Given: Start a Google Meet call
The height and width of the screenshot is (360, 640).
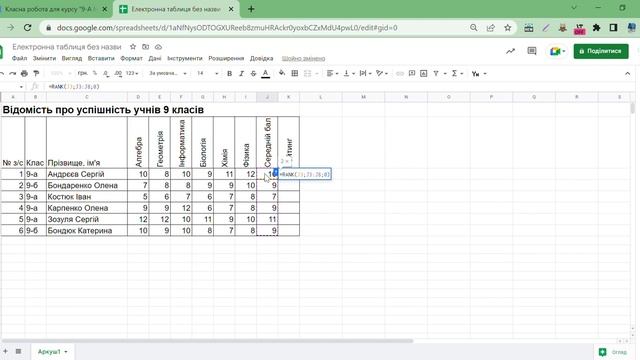Looking at the screenshot, I should (557, 51).
